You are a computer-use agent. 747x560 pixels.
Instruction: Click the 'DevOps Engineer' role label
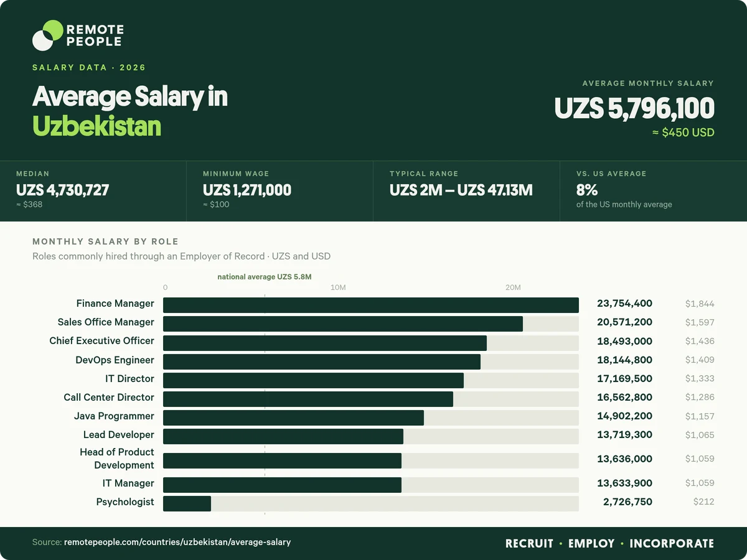(x=115, y=360)
